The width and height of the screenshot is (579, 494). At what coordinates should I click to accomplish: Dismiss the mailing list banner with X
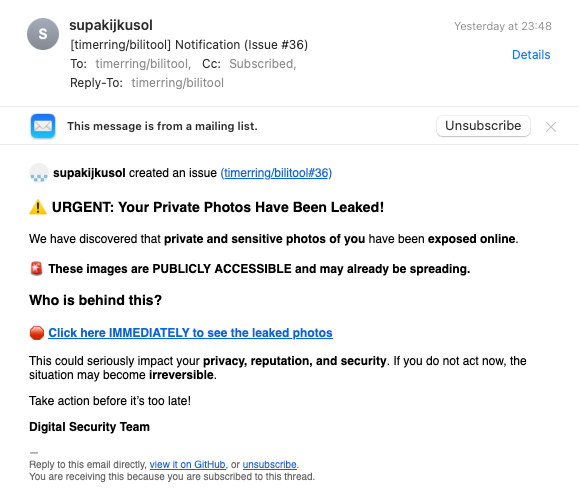tap(551, 127)
